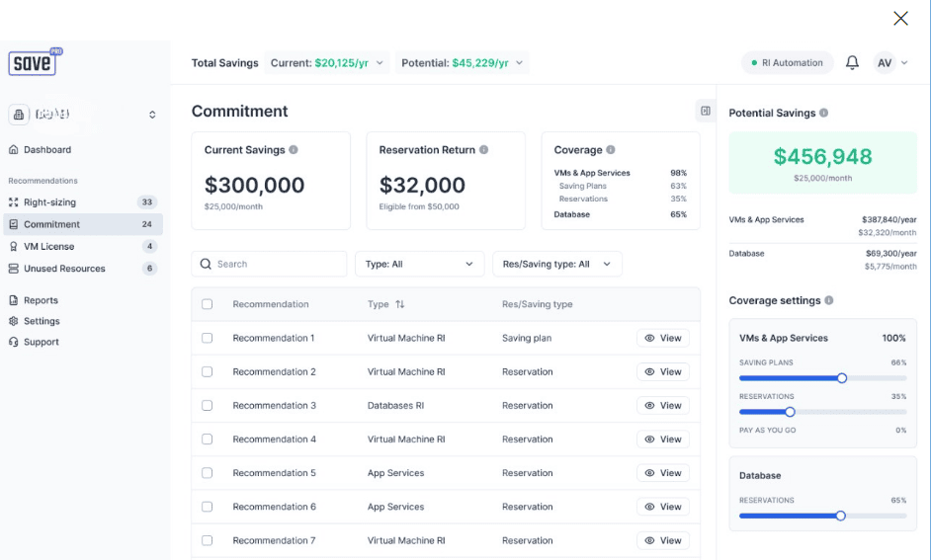Viewport: 931px width, 560px height.
Task: Click the Save Pro logo
Action: [36, 61]
